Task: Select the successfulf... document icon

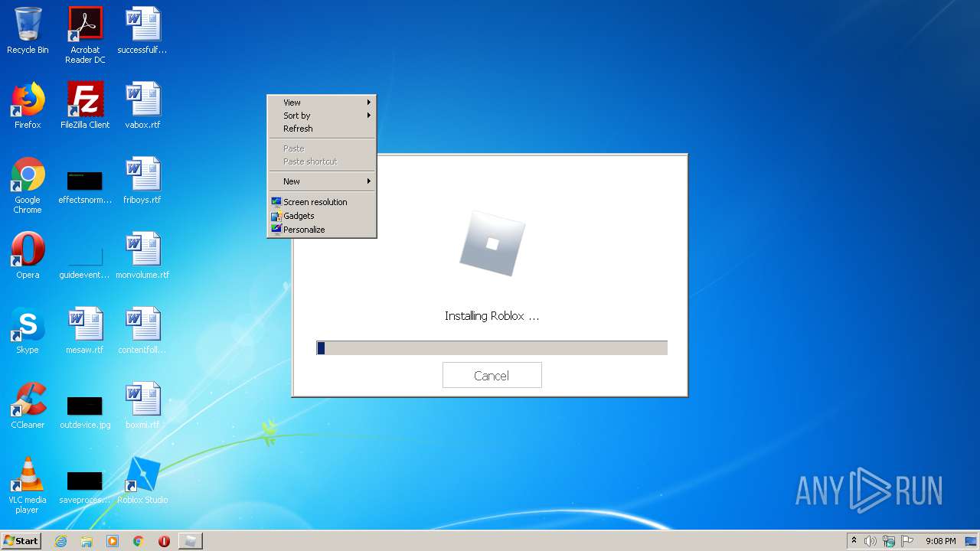Action: pos(142,31)
